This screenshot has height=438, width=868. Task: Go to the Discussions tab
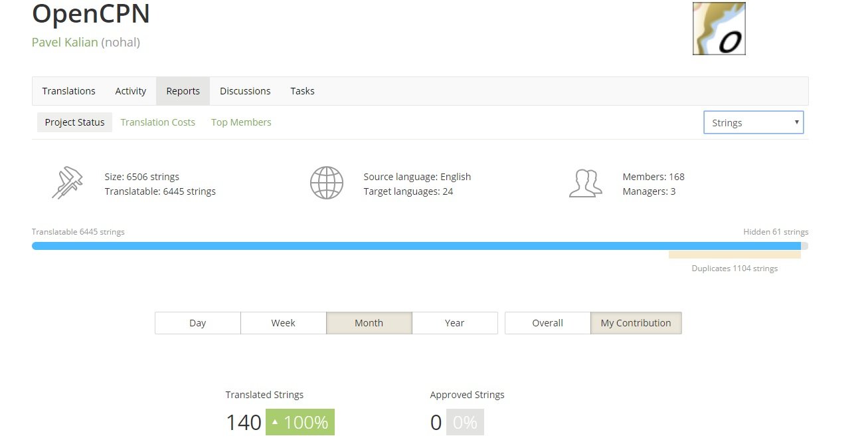tap(245, 91)
